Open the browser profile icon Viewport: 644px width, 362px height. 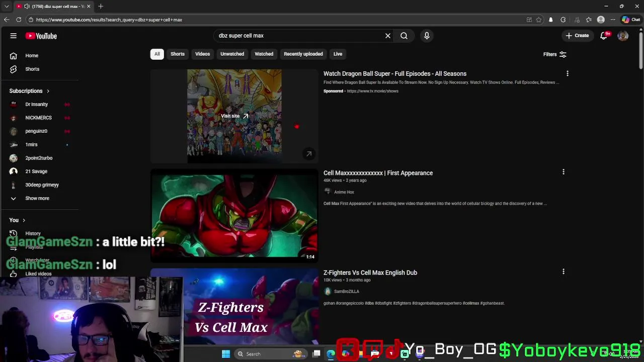[601, 20]
